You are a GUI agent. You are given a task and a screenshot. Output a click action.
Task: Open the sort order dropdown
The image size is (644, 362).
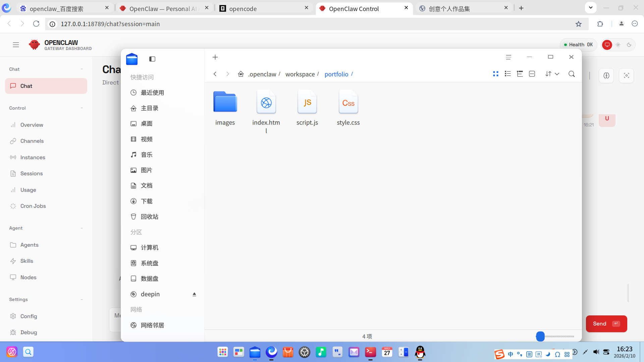[x=552, y=74]
